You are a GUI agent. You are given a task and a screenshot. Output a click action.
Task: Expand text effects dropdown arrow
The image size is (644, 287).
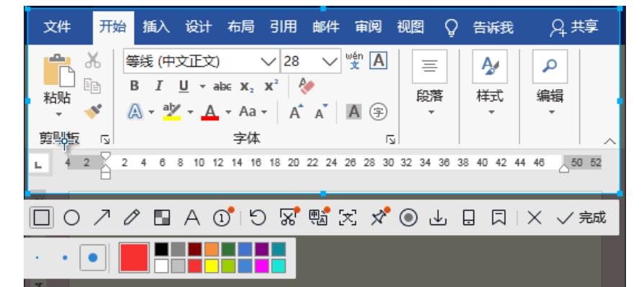point(152,111)
